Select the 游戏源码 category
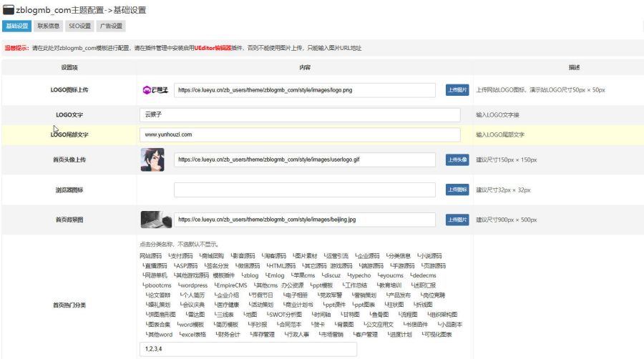The height and width of the screenshot is (359, 644). coord(341,266)
